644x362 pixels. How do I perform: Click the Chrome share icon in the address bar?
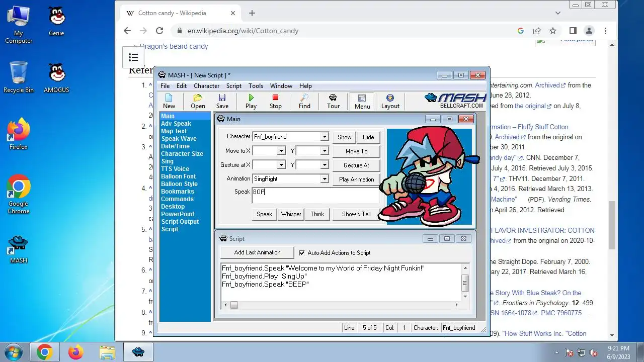point(537,31)
